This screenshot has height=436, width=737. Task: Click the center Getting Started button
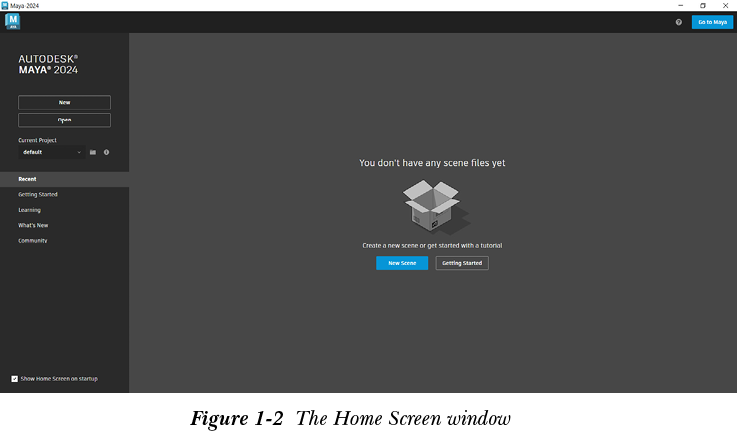(462, 263)
